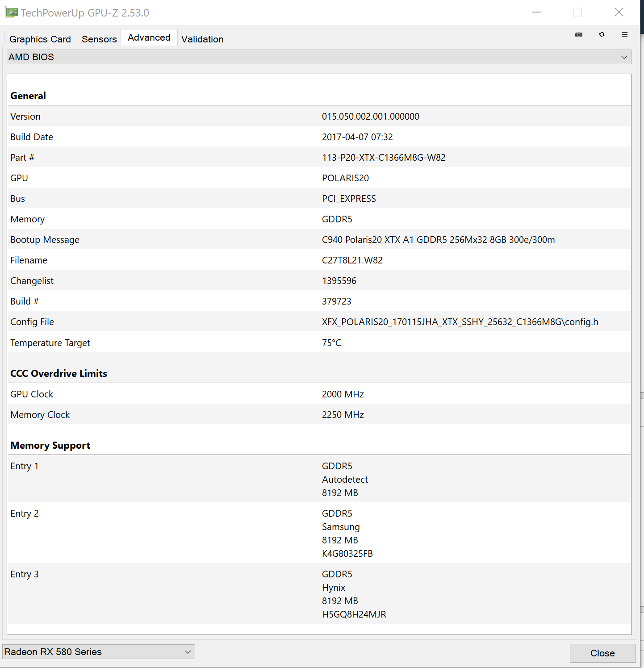The width and height of the screenshot is (644, 668).
Task: Click the screenshot camera icon
Action: (x=579, y=34)
